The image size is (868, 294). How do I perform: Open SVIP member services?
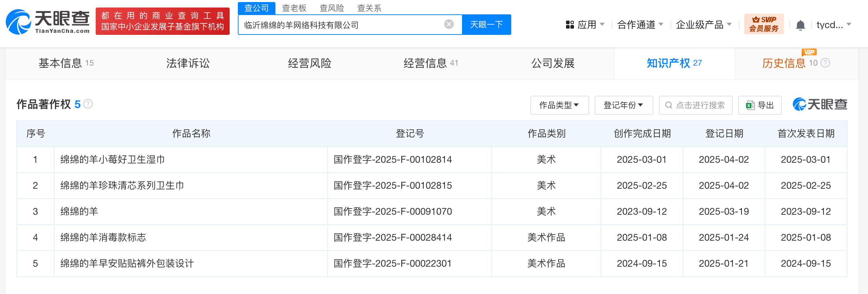click(764, 24)
